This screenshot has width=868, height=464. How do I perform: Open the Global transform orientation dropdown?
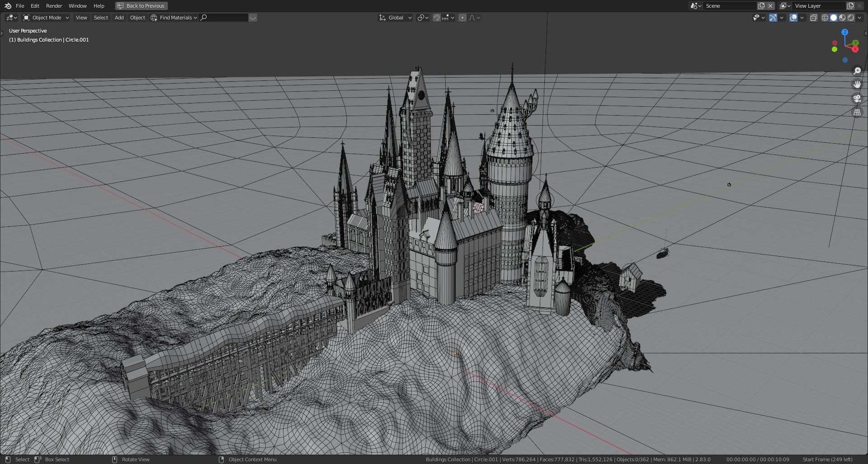tap(396, 18)
